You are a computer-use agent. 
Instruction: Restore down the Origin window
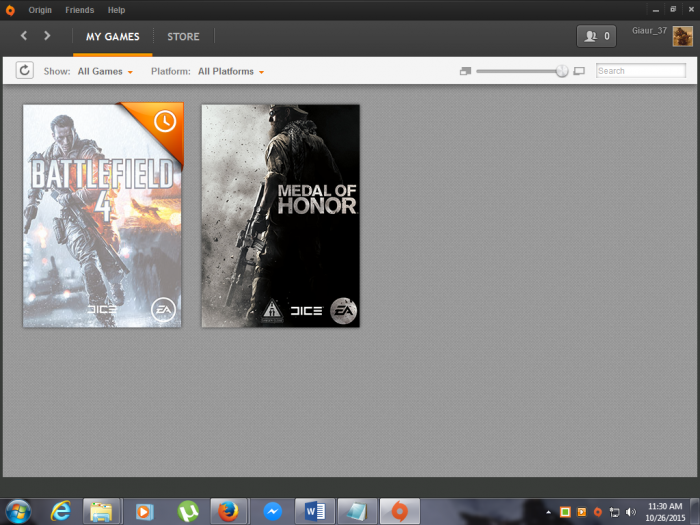(x=673, y=9)
